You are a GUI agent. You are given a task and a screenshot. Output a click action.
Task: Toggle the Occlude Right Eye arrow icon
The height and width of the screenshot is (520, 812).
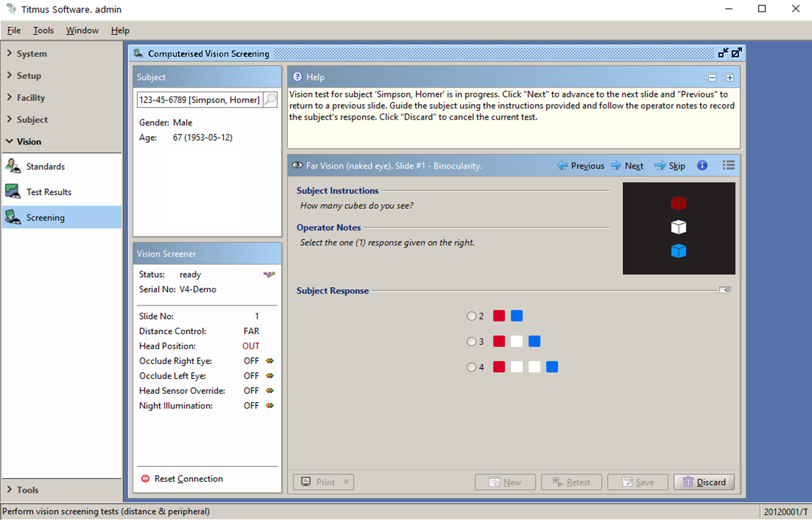pos(270,361)
